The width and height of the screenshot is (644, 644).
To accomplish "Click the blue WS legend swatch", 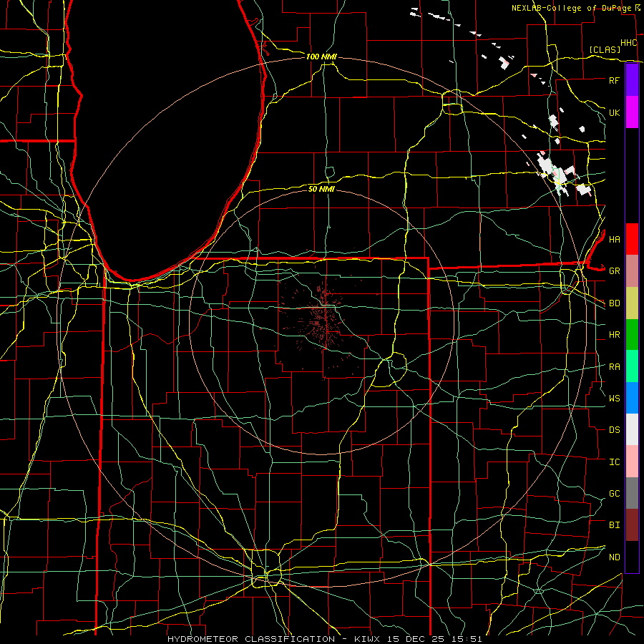I will coord(632,398).
